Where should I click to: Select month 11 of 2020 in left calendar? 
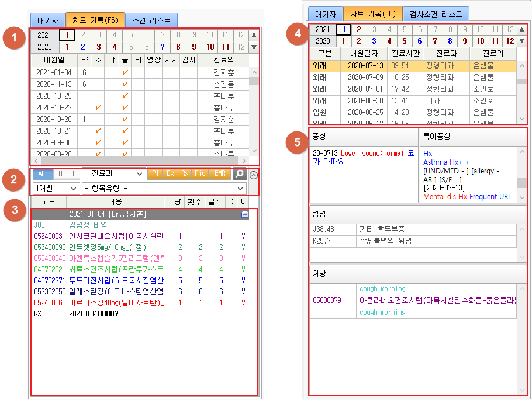pyautogui.click(x=226, y=47)
